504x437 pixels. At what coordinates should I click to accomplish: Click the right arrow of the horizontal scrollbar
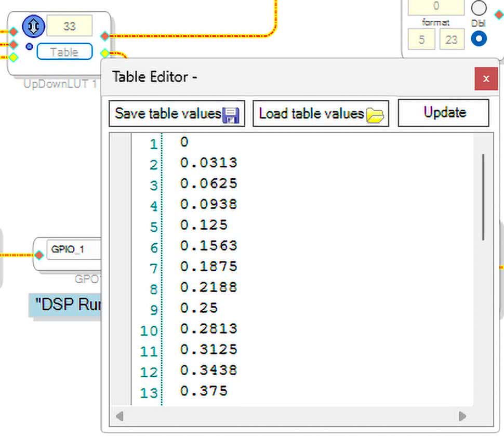(461, 416)
